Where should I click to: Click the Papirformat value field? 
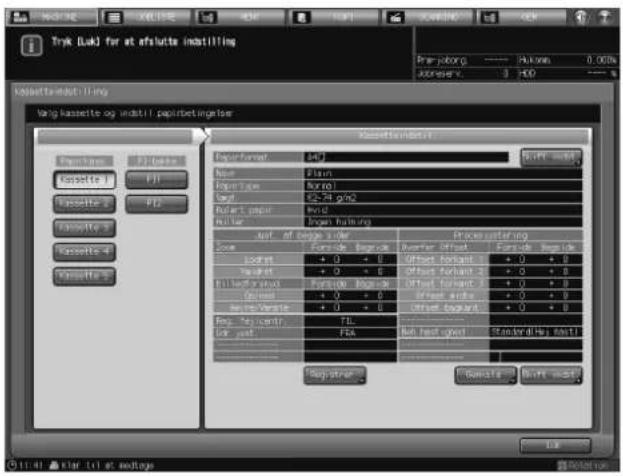point(406,157)
